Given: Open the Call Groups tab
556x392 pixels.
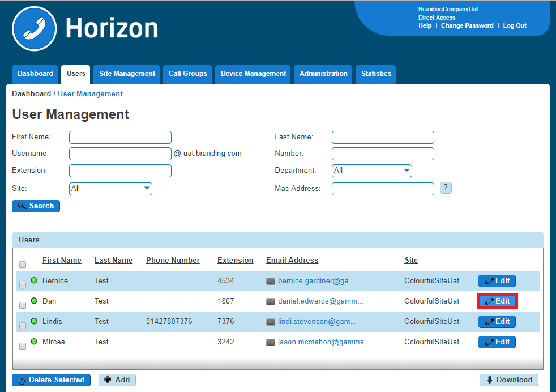Looking at the screenshot, I should pos(187,74).
